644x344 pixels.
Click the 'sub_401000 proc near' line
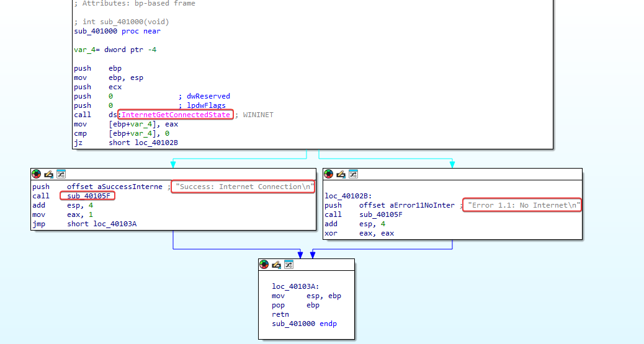[x=117, y=31]
